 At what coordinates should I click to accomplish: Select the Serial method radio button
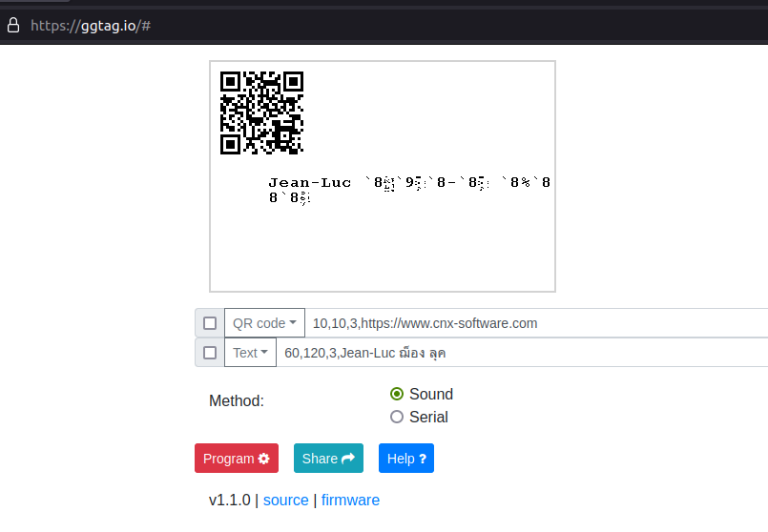397,417
